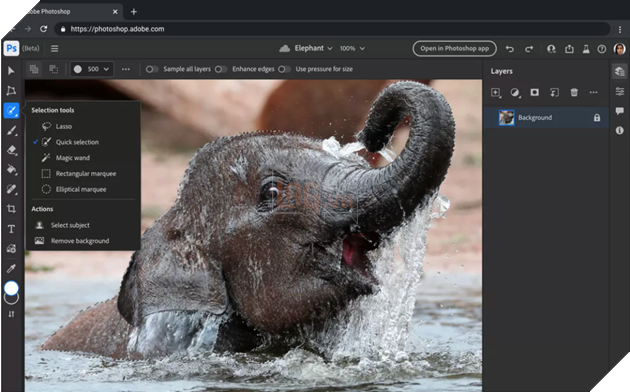Click the clipping mask layer icon
The height and width of the screenshot is (392, 630).
pyautogui.click(x=554, y=93)
